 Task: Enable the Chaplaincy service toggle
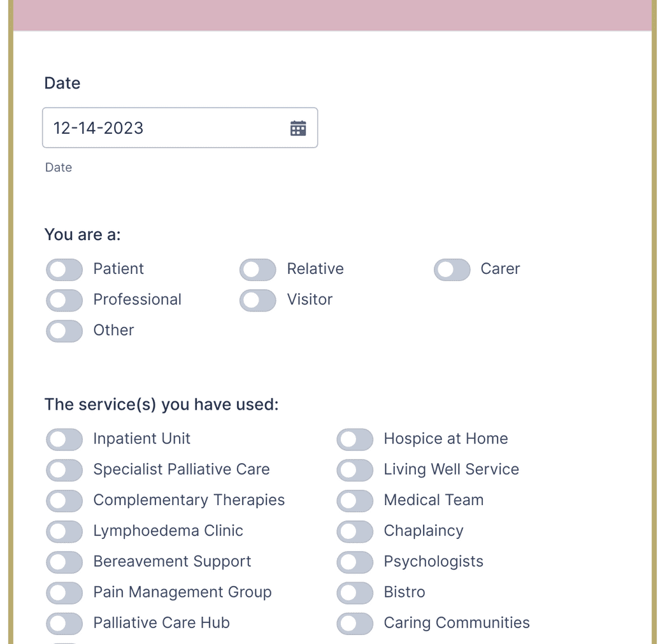[355, 531]
